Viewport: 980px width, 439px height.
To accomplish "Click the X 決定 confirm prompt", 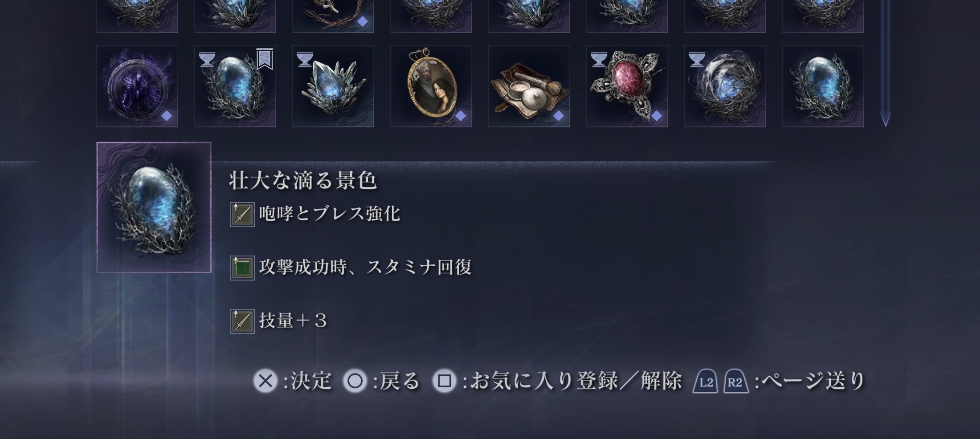I will pos(293,381).
